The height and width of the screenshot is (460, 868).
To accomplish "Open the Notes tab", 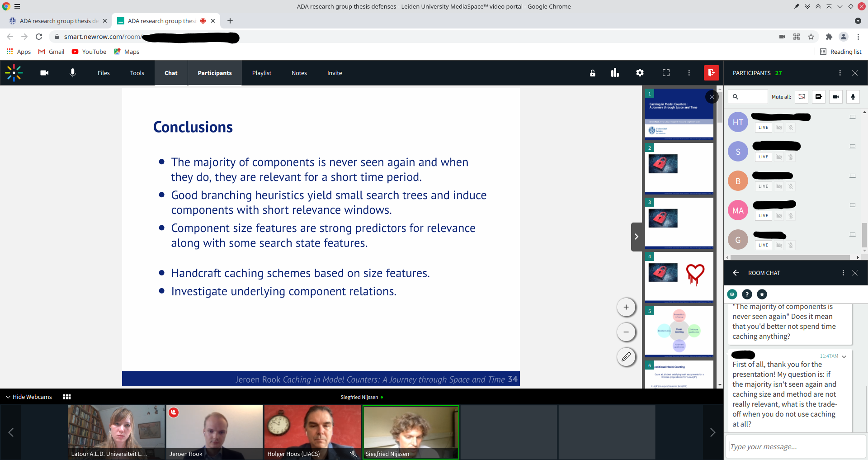I will (299, 73).
